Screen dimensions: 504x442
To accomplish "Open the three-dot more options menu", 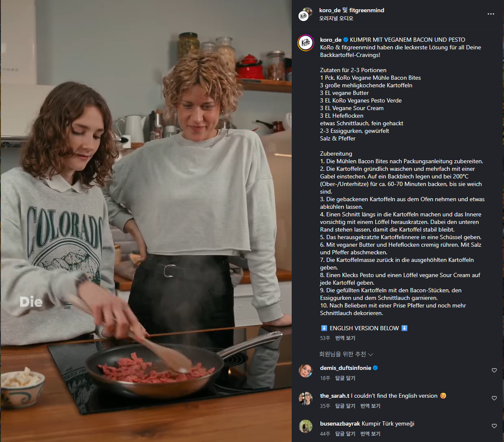I will (x=490, y=14).
